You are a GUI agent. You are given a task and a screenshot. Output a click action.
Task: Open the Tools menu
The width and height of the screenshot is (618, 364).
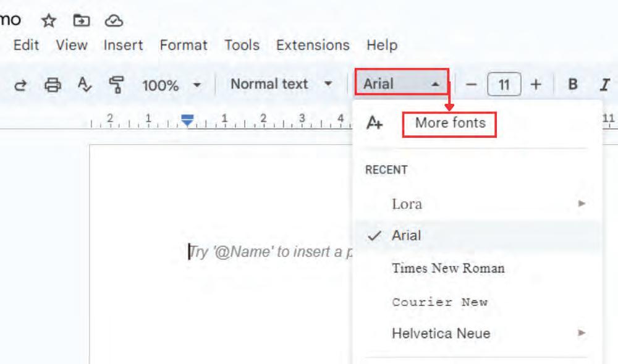pyautogui.click(x=242, y=45)
